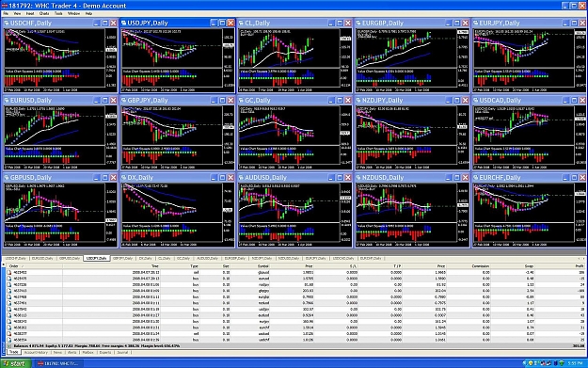The width and height of the screenshot is (588, 368).
Task: Open the Account History terminal tab
Action: [x=36, y=353]
